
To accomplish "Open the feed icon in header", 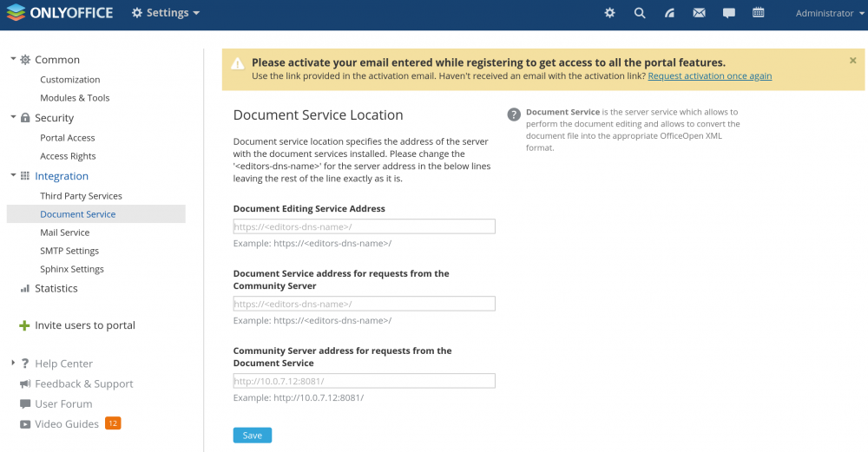I will coord(669,13).
